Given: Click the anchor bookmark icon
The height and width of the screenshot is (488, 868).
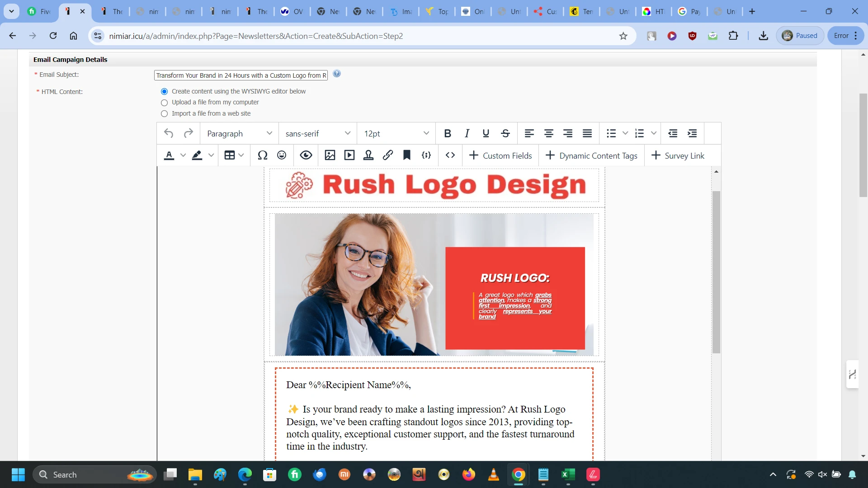Looking at the screenshot, I should point(407,155).
